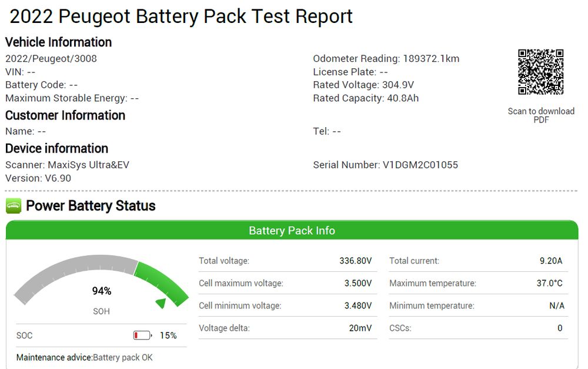Click the green SOH gauge pointer arrow
Viewport: 588px width, 369px height.
pos(161,302)
